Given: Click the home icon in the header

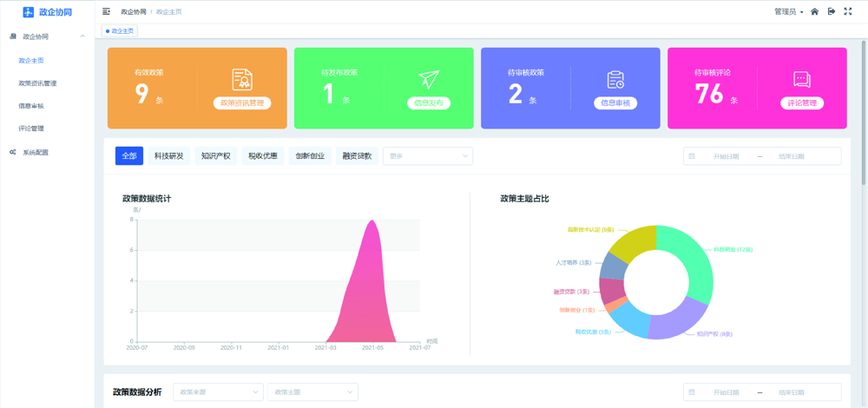Looking at the screenshot, I should tap(814, 12).
